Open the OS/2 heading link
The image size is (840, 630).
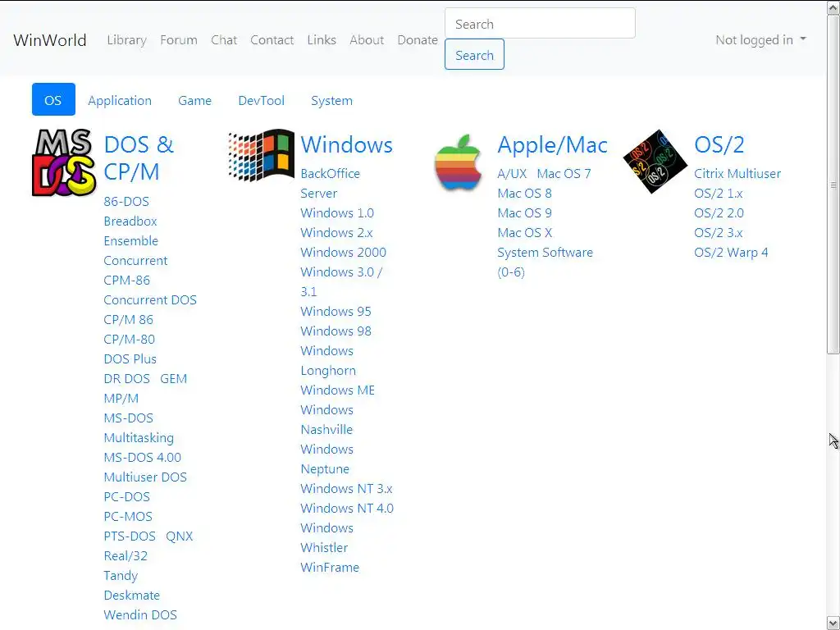pyautogui.click(x=719, y=144)
